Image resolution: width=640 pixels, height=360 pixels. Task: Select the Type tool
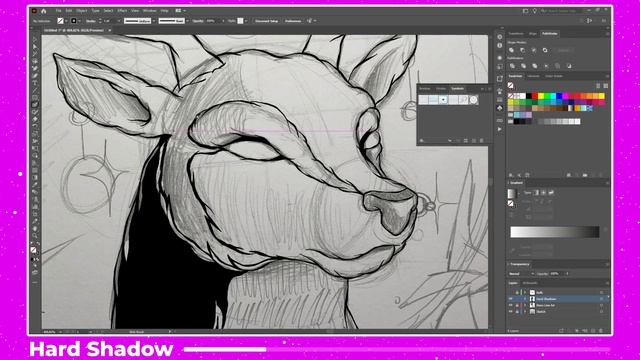[x=35, y=83]
